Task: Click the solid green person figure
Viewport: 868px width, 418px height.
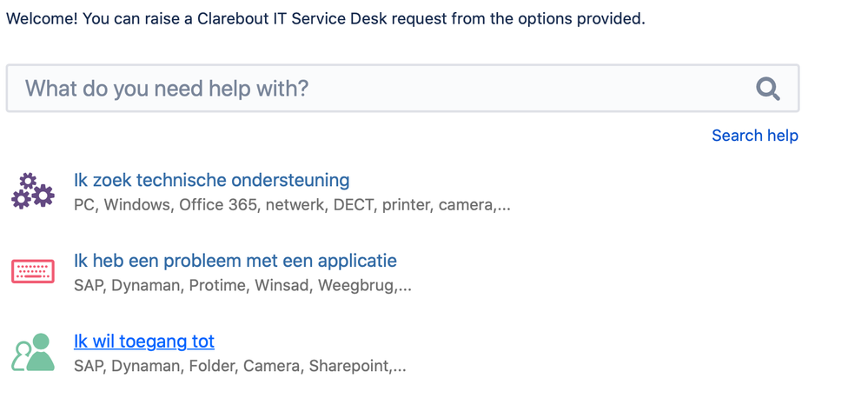Action: [x=41, y=352]
